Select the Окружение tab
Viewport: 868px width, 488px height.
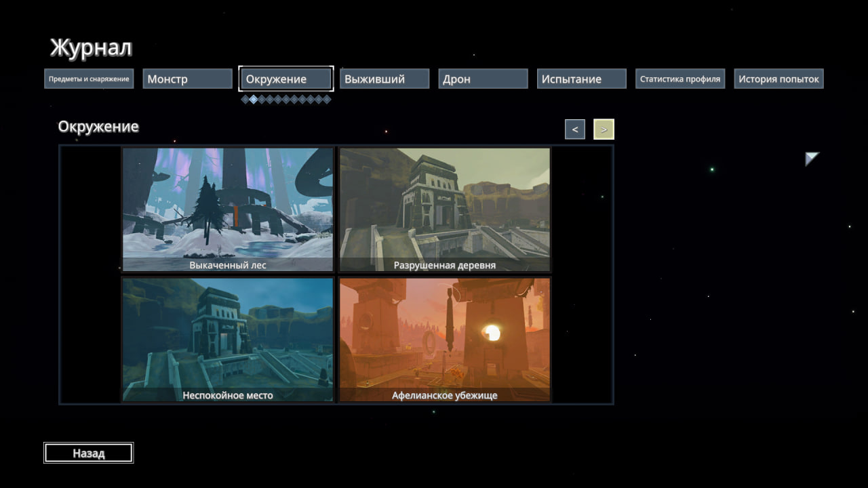pyautogui.click(x=286, y=79)
